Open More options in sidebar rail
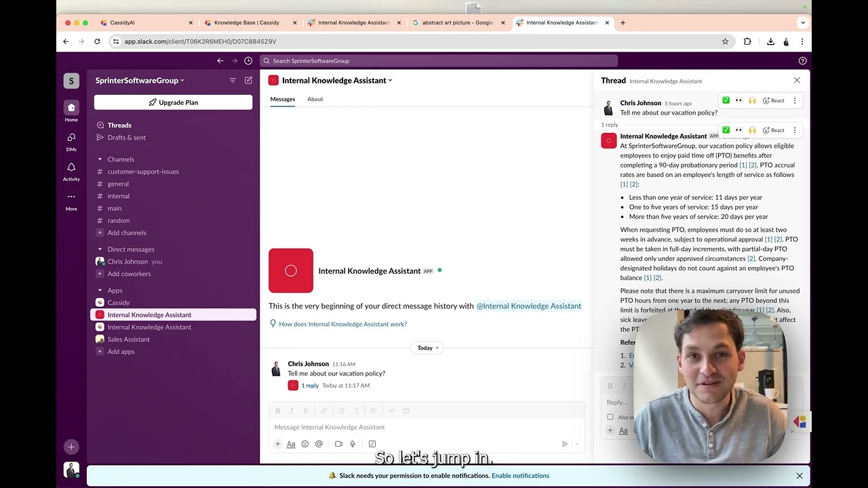Viewport: 868px width, 488px height. [x=71, y=200]
